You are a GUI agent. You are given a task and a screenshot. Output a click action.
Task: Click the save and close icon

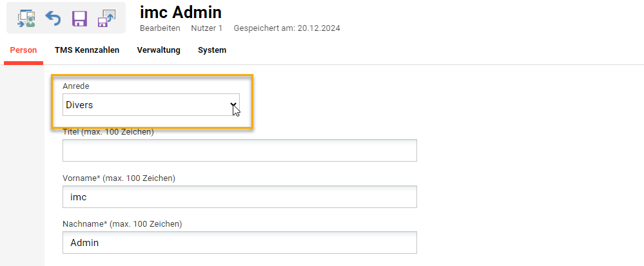tap(106, 18)
